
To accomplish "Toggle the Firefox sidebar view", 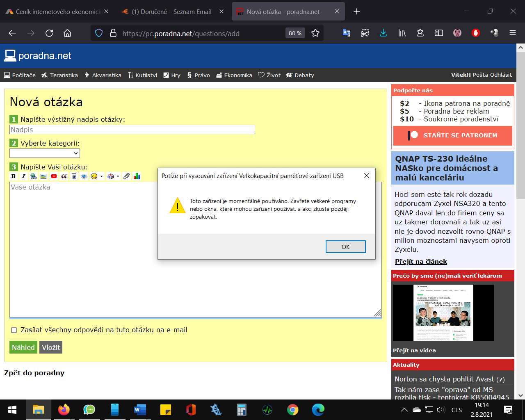I will tap(439, 33).
